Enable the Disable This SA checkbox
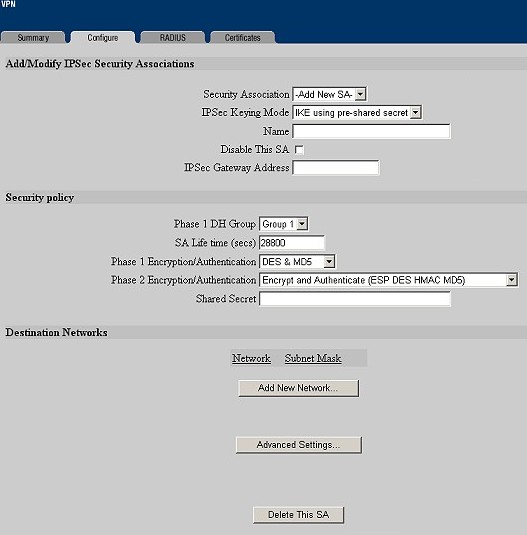The width and height of the screenshot is (527, 535). (299, 150)
